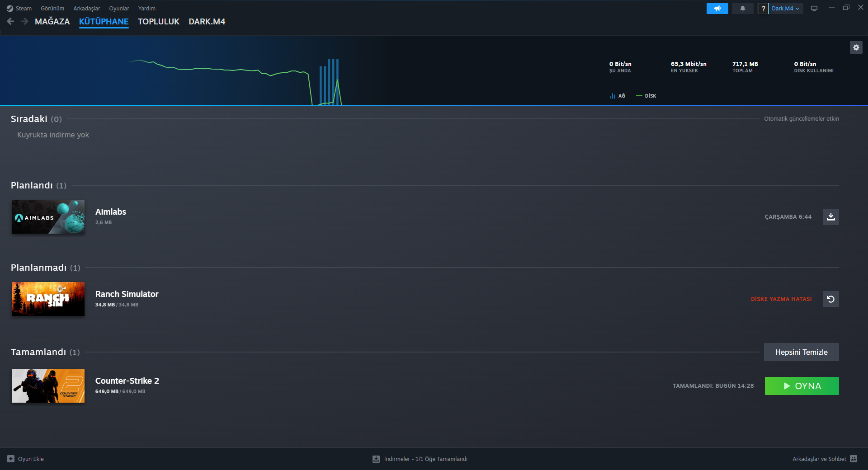The height and width of the screenshot is (470, 868).
Task: Switch to Big Picture mode icon
Action: pyautogui.click(x=814, y=9)
